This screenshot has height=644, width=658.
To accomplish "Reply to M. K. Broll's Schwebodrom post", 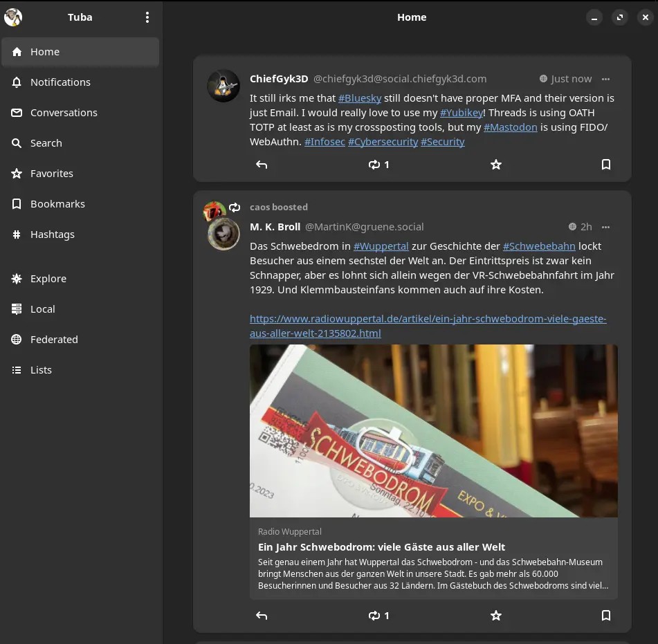I will pos(262,616).
